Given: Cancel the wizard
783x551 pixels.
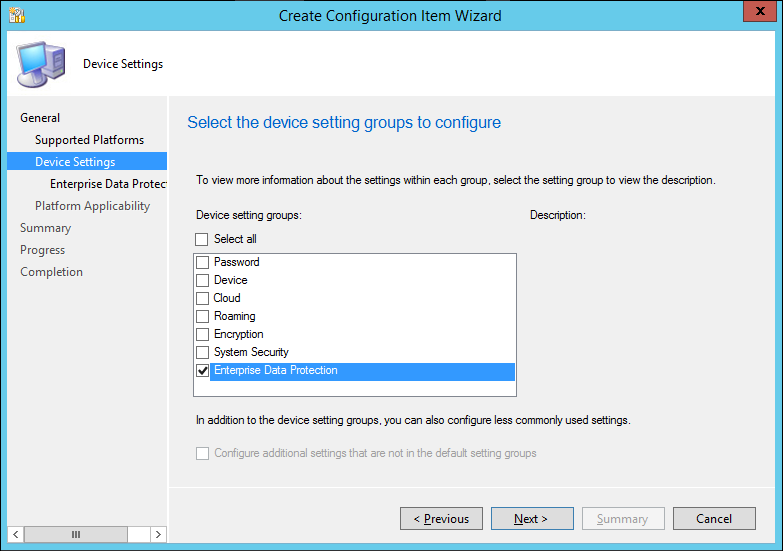Looking at the screenshot, I should (714, 519).
